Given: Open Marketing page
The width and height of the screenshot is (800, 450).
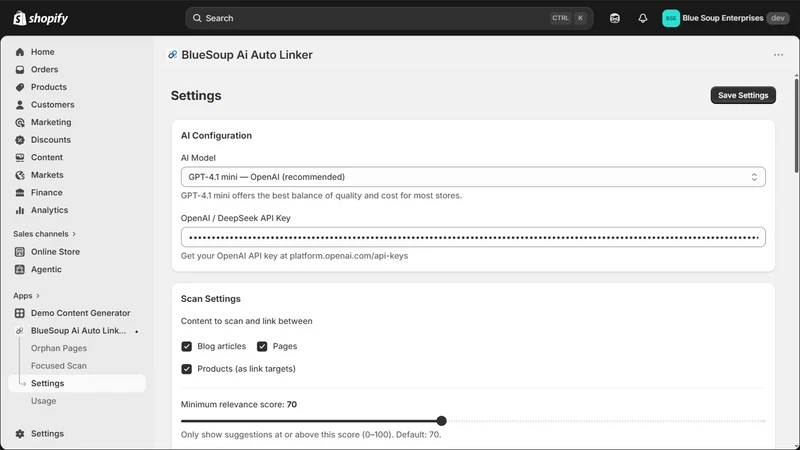Looking at the screenshot, I should point(51,122).
